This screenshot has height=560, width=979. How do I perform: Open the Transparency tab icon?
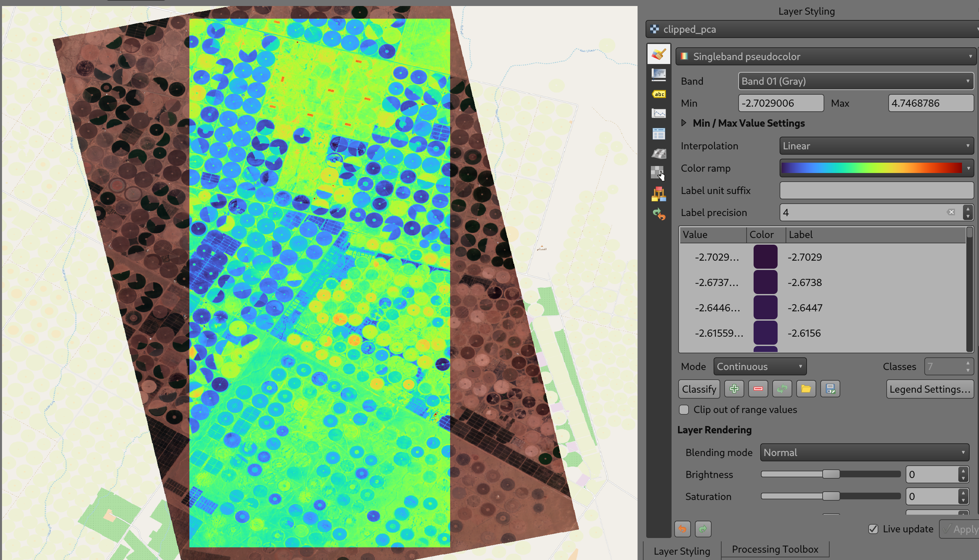click(659, 74)
